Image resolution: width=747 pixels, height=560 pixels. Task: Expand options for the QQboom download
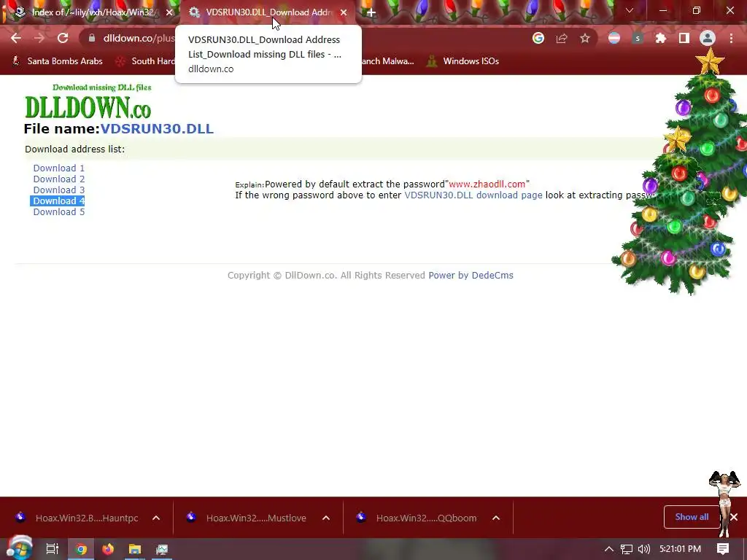coord(496,518)
